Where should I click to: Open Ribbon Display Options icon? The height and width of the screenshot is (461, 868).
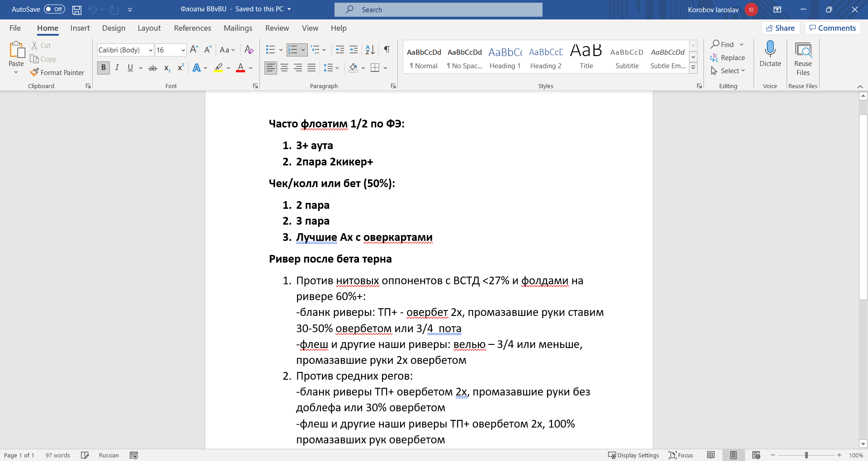[x=777, y=9]
